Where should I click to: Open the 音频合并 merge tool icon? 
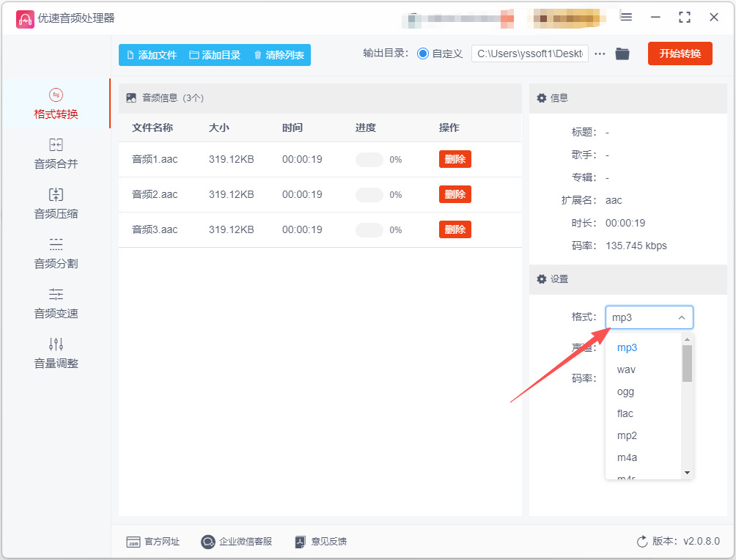(56, 144)
